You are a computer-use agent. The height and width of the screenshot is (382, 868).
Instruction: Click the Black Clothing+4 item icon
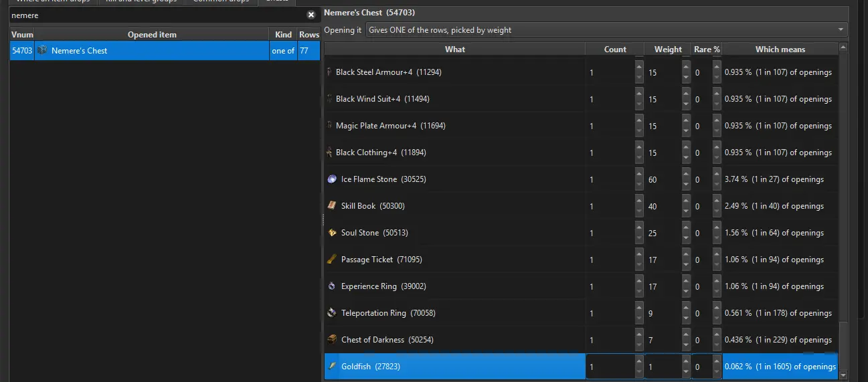tap(329, 152)
